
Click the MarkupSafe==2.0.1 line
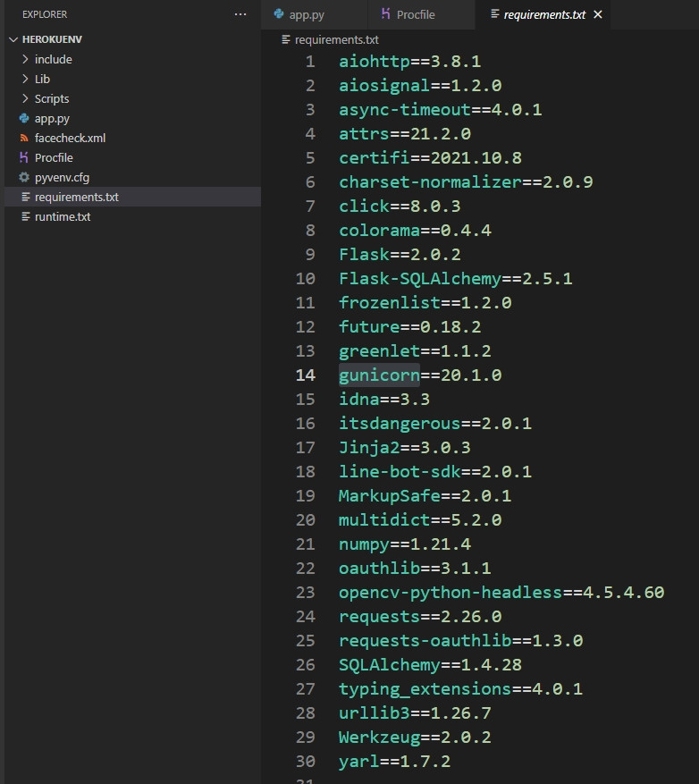[425, 495]
